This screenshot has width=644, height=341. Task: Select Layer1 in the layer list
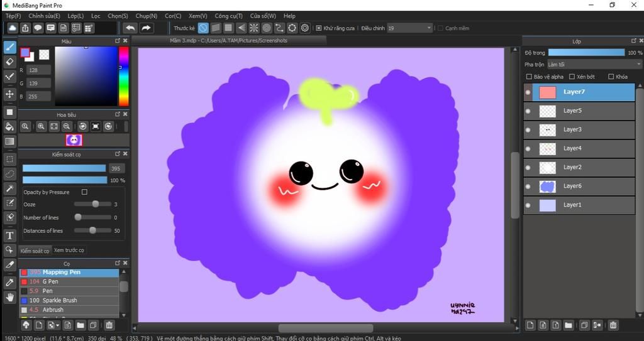point(579,205)
